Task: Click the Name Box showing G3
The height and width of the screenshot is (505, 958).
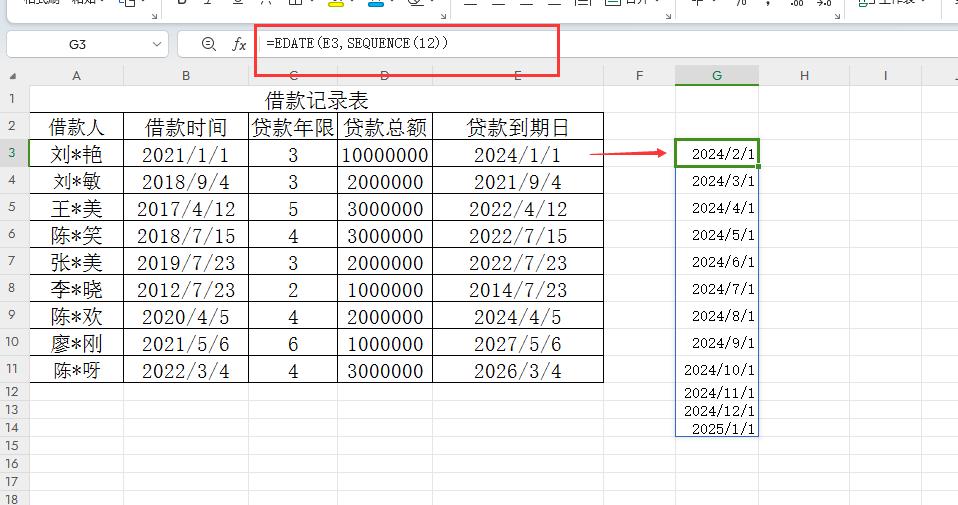Action: pyautogui.click(x=78, y=44)
